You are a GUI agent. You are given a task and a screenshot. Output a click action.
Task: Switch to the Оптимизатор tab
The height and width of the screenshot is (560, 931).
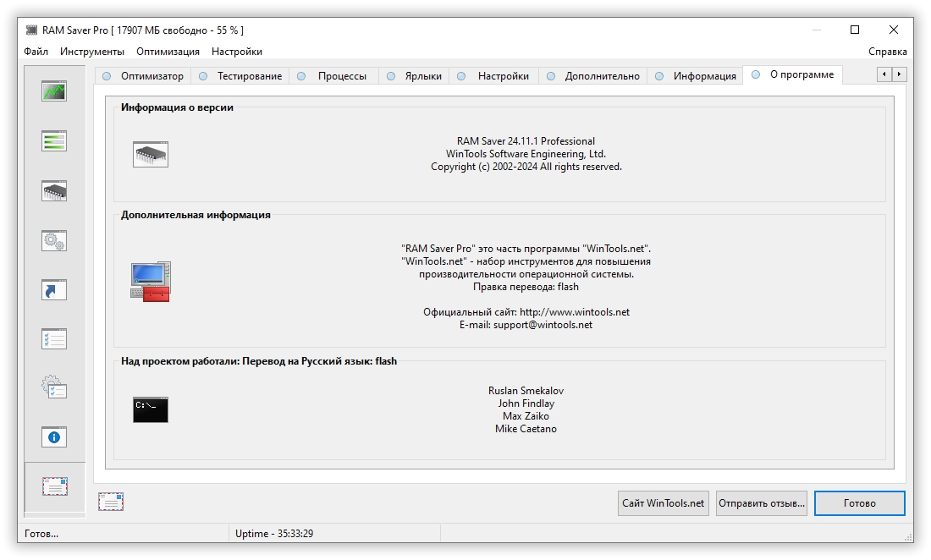(143, 76)
